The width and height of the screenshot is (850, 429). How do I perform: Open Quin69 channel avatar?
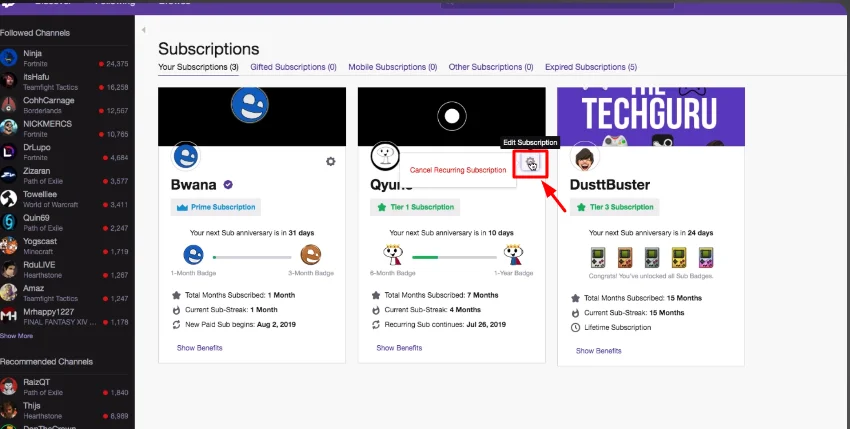(9, 222)
